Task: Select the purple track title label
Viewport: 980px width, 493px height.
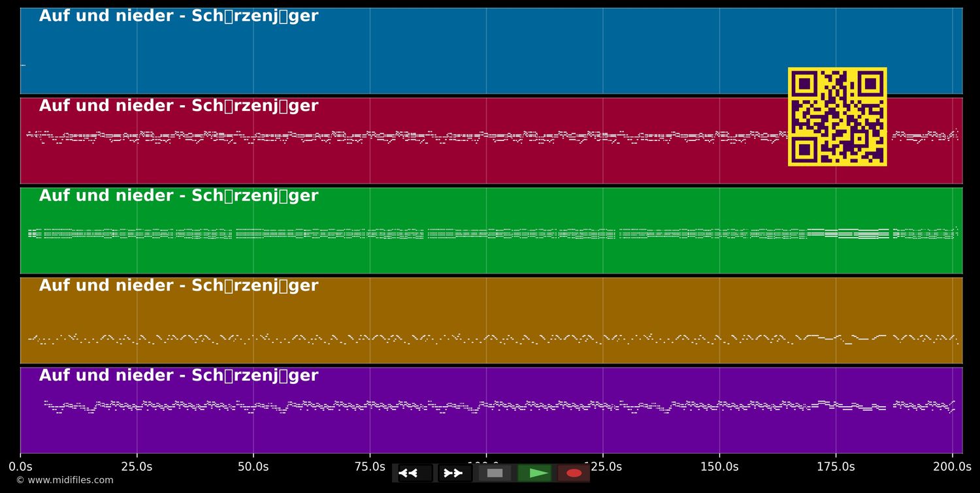Action: click(x=178, y=376)
